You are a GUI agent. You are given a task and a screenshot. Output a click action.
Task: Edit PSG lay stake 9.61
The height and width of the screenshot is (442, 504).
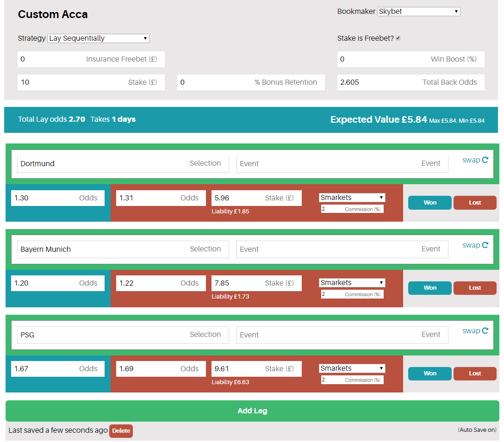256,369
